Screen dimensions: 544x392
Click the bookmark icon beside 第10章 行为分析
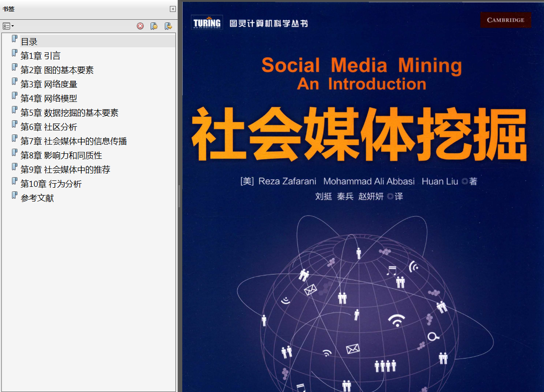14,181
